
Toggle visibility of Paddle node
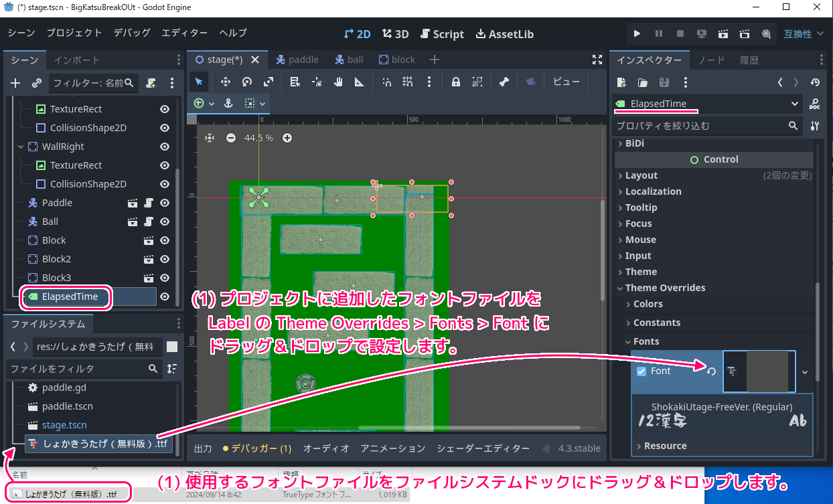pyautogui.click(x=164, y=203)
